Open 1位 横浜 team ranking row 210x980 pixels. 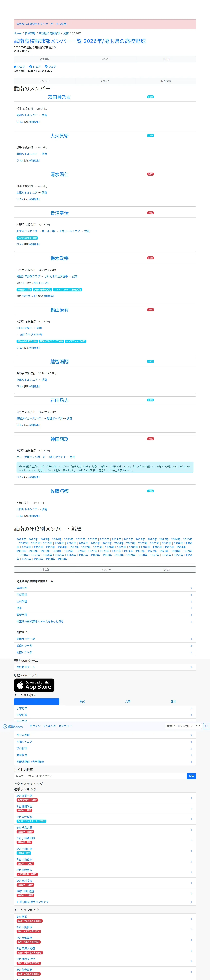tap(105, 919)
